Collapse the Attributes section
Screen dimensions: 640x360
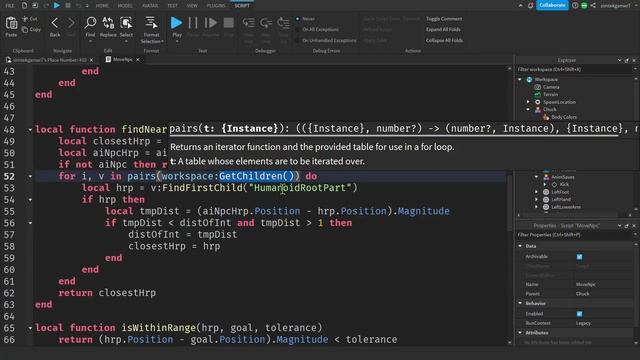click(x=520, y=333)
